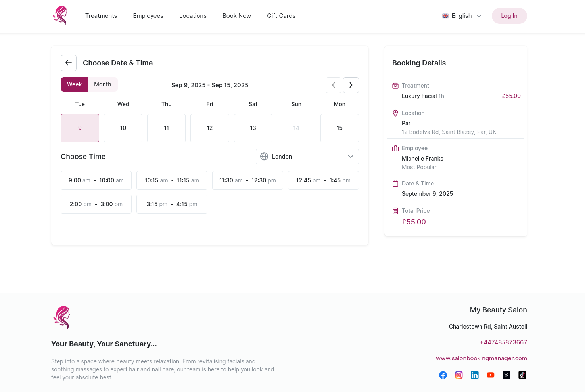Click the Employee briefcase icon

395,148
